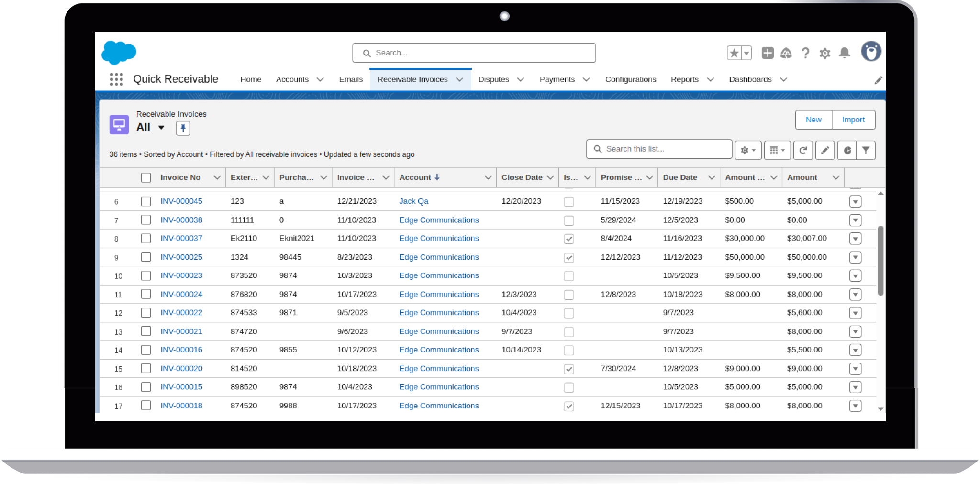Screen dimensions: 980x484
Task: Open the App Launcher grid icon
Action: click(x=116, y=79)
